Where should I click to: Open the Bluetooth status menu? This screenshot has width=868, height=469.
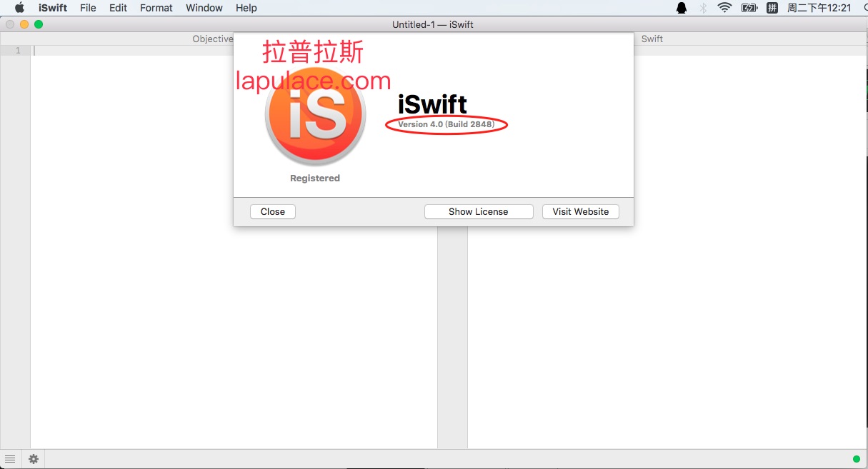pos(703,8)
